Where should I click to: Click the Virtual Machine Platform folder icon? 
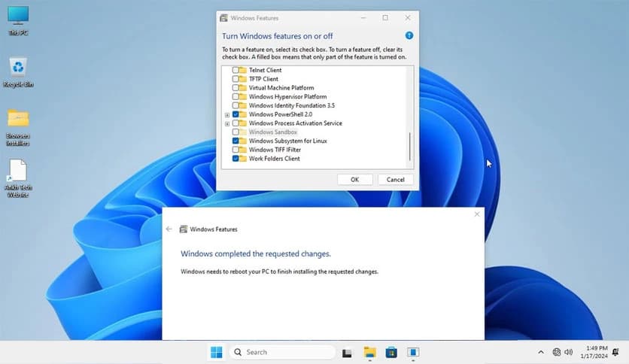pyautogui.click(x=243, y=88)
